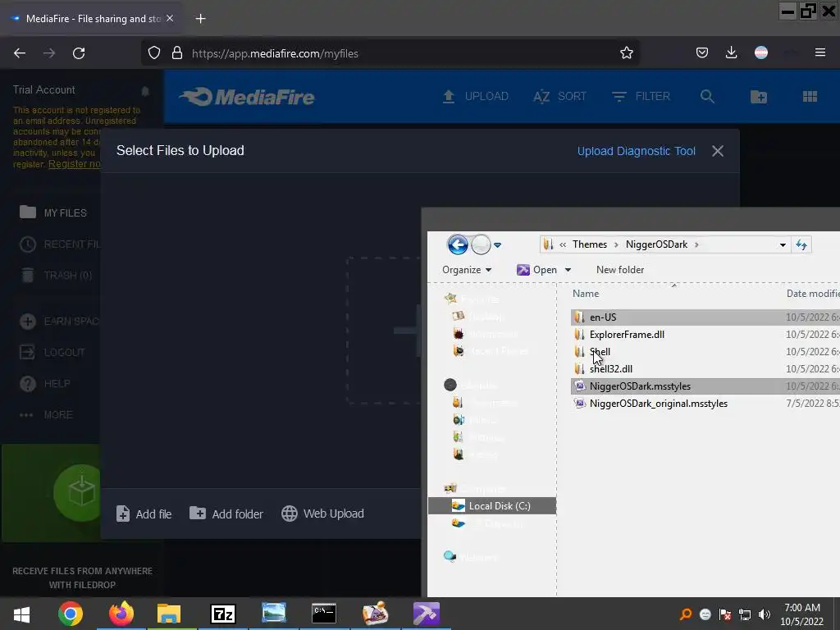Open File Explorer from the taskbar
The image size is (840, 630).
169,614
